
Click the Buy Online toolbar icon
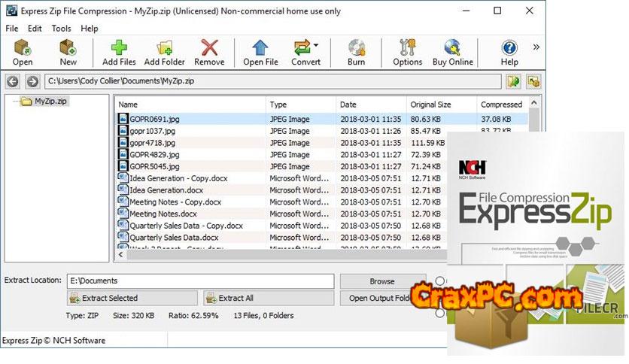[452, 47]
